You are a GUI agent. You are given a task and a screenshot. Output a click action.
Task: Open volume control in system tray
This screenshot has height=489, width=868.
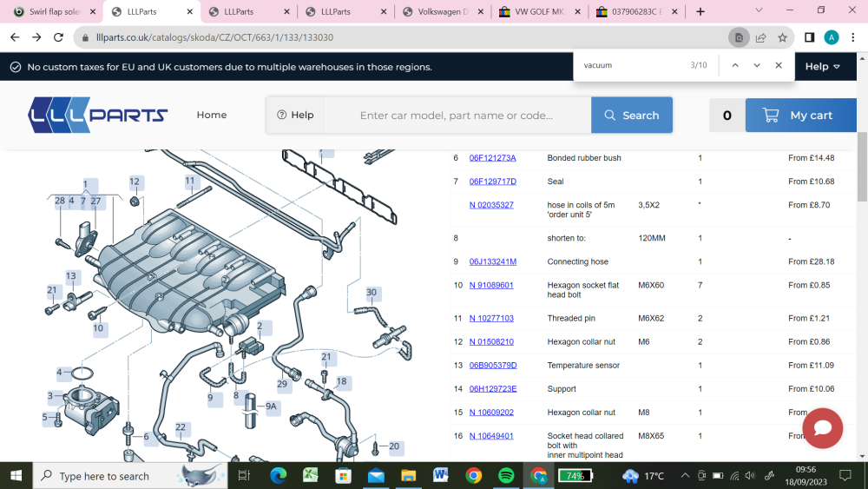(750, 476)
